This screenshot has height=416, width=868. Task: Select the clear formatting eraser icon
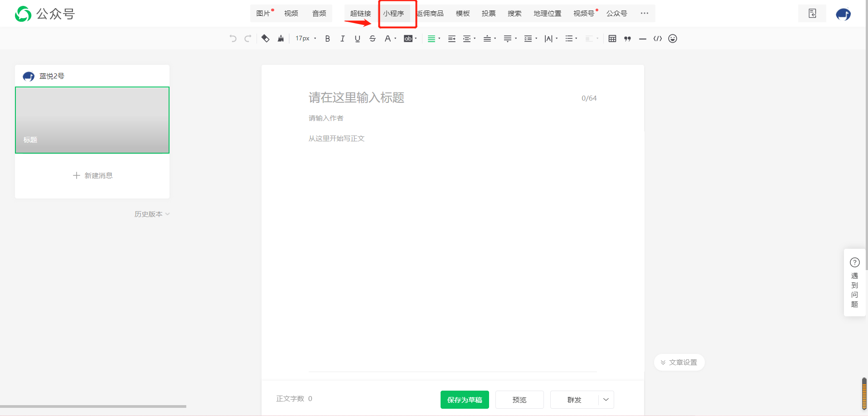tap(266, 39)
